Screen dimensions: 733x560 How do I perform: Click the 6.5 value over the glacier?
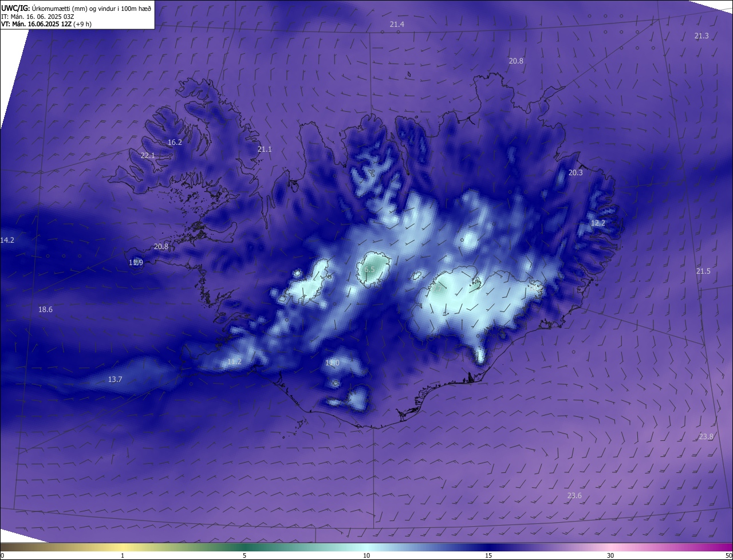369,269
